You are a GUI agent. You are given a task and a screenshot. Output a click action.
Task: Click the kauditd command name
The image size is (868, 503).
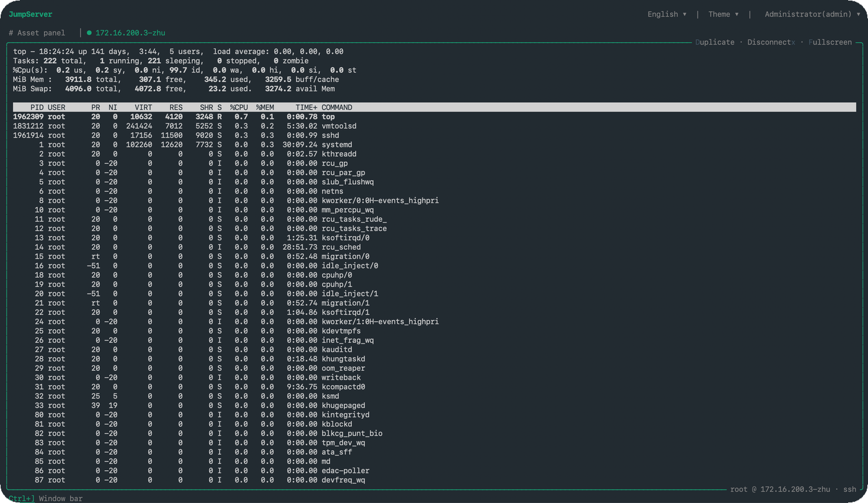[337, 349]
